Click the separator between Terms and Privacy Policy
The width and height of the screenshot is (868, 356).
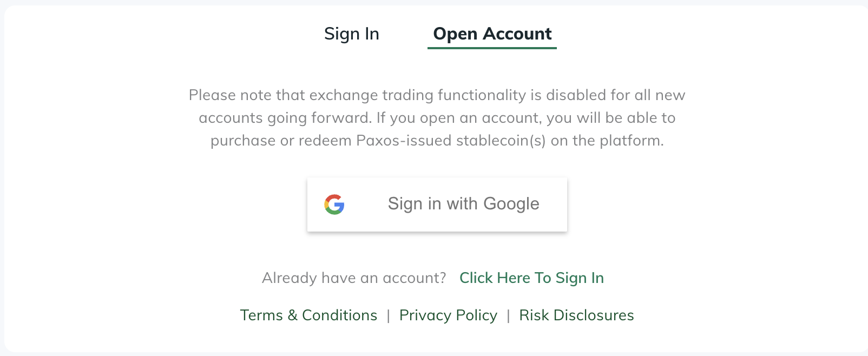[x=388, y=316]
